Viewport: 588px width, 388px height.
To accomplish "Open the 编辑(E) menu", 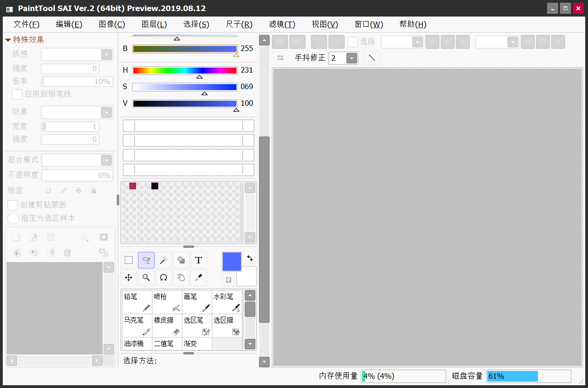I will (x=69, y=24).
